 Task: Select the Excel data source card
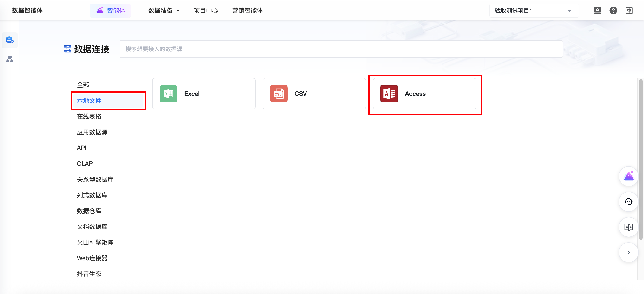click(x=204, y=94)
